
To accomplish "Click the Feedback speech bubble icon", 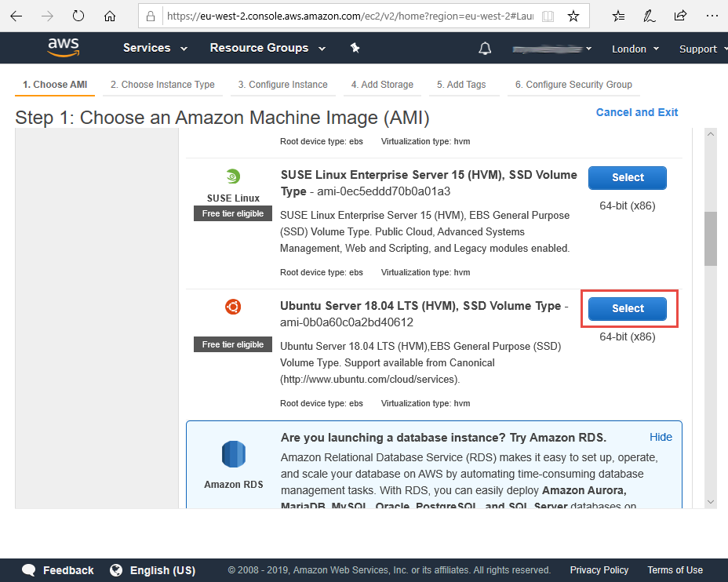I will [29, 570].
